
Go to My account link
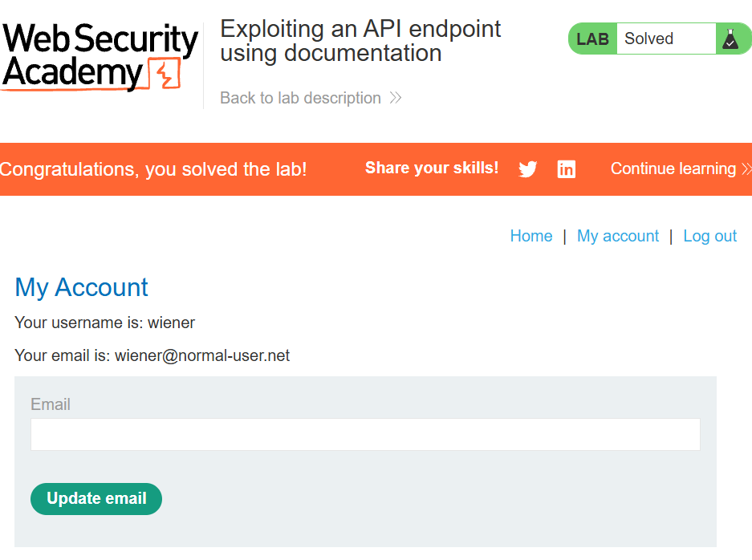pos(618,236)
